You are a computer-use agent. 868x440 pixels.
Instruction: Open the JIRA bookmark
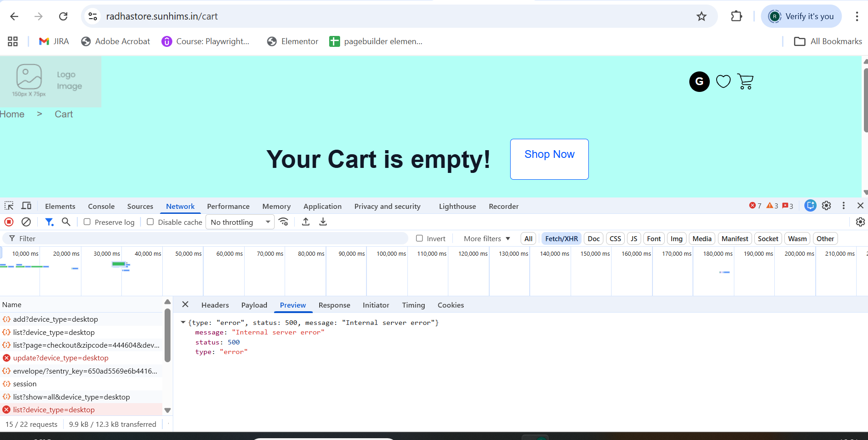coord(54,41)
